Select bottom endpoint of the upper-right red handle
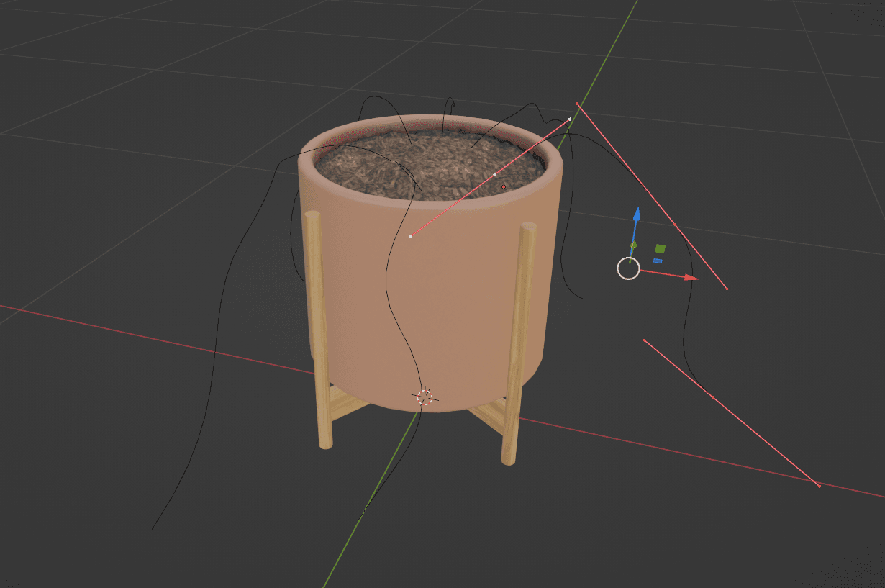Viewport: 885px width, 588px height. coord(727,289)
